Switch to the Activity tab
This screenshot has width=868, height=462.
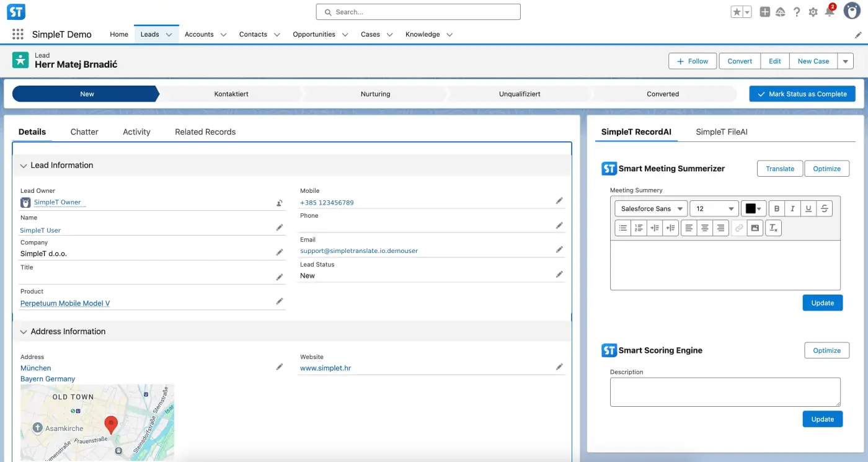(x=136, y=132)
